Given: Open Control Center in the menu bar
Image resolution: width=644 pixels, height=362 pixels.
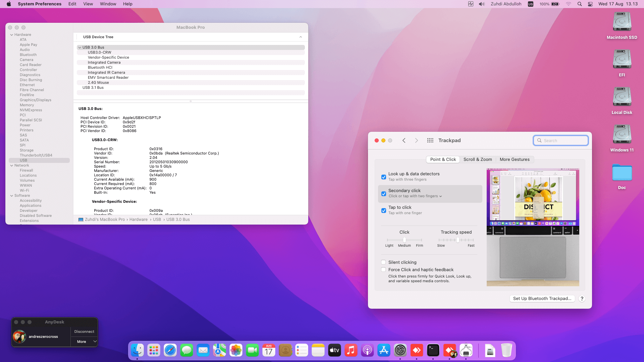Looking at the screenshot, I should click(x=590, y=4).
